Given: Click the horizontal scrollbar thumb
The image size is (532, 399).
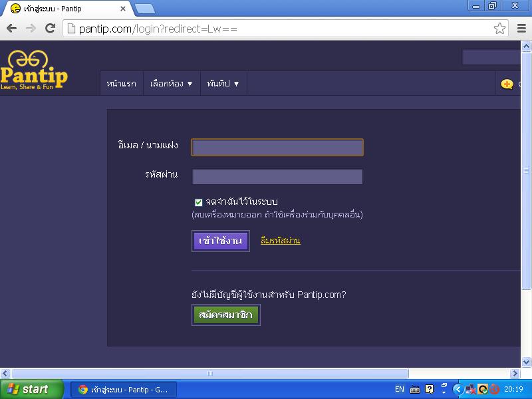Looking at the screenshot, I should (x=209, y=374).
